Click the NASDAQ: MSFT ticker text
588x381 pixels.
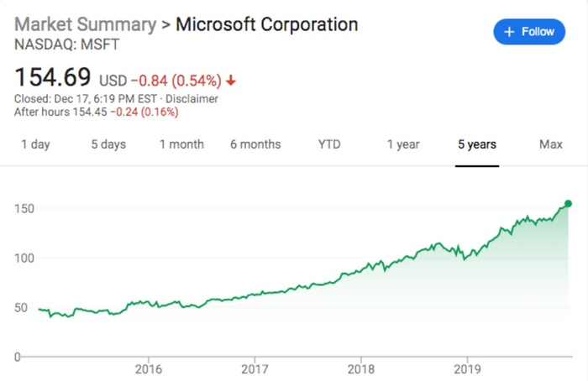[x=55, y=42]
